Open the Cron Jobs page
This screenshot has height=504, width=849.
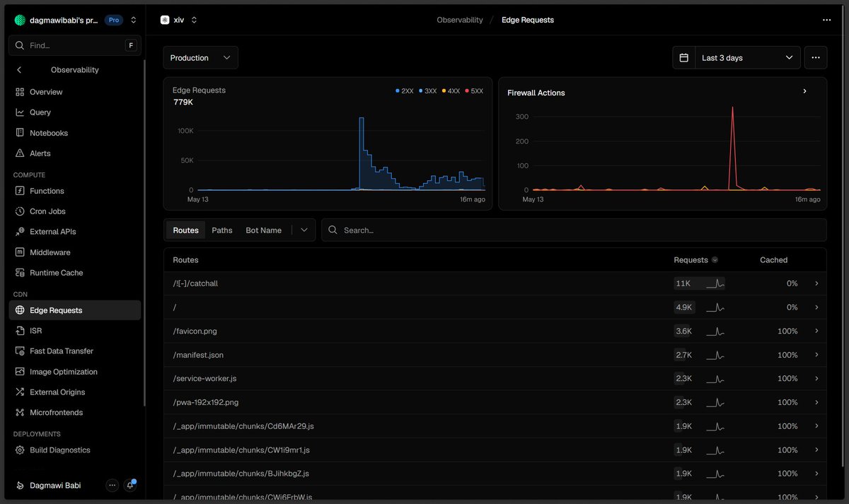[75, 211]
